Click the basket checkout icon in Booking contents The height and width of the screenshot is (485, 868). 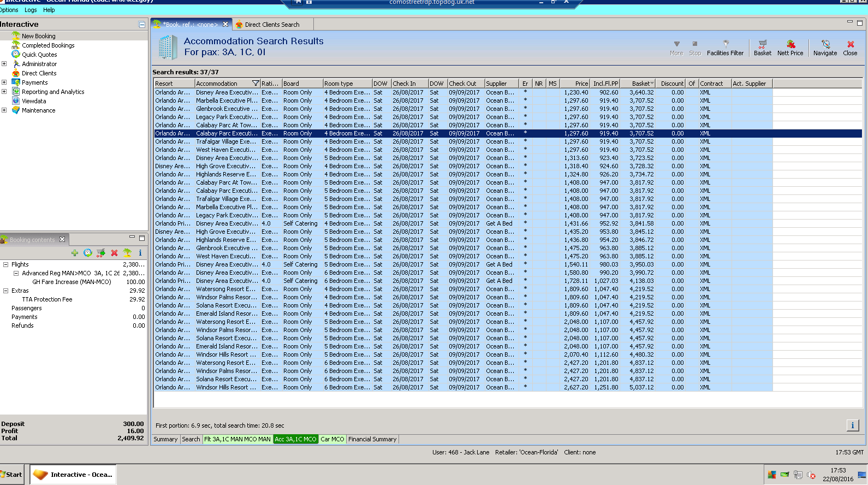101,253
